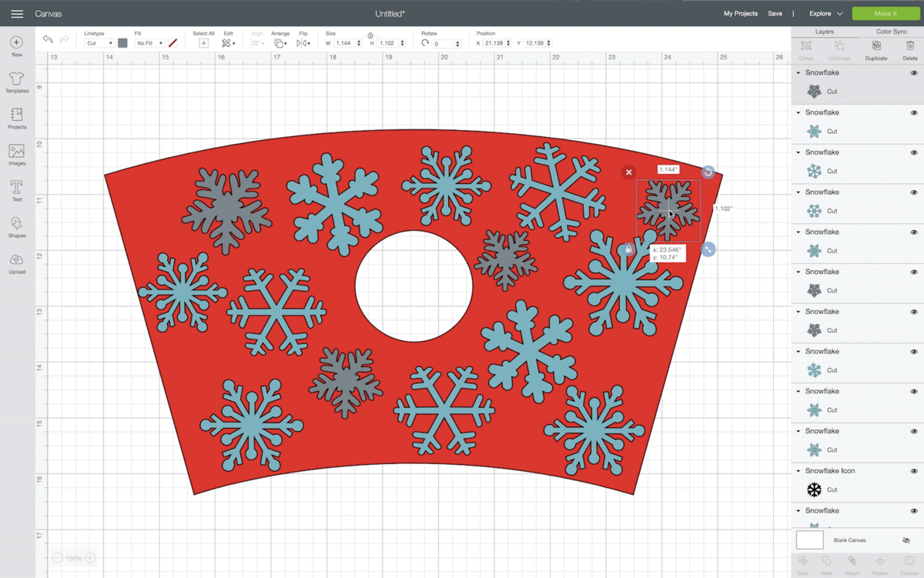The height and width of the screenshot is (578, 924).
Task: Select the Text tool
Action: point(17,190)
